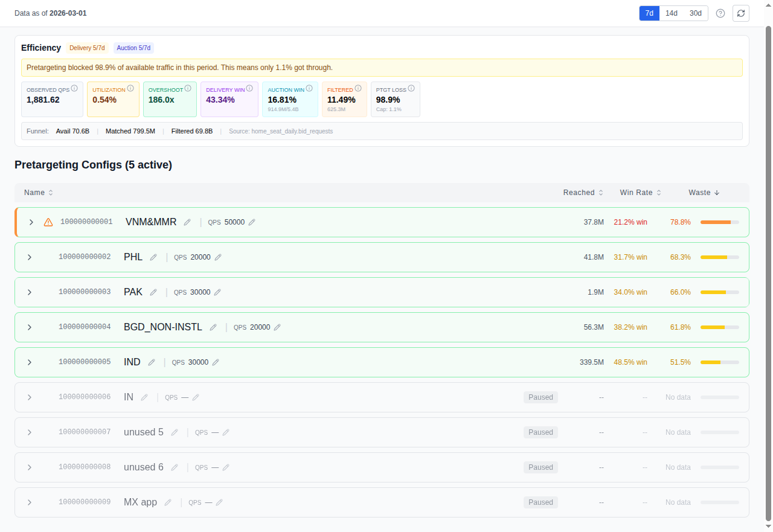Click the pencil icon to rename PHL
This screenshot has width=773, height=532.
(x=153, y=257)
